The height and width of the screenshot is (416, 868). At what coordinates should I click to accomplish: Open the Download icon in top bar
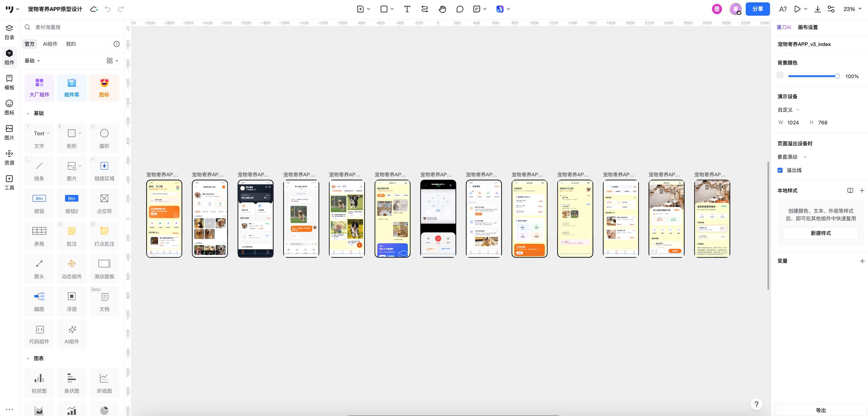818,9
